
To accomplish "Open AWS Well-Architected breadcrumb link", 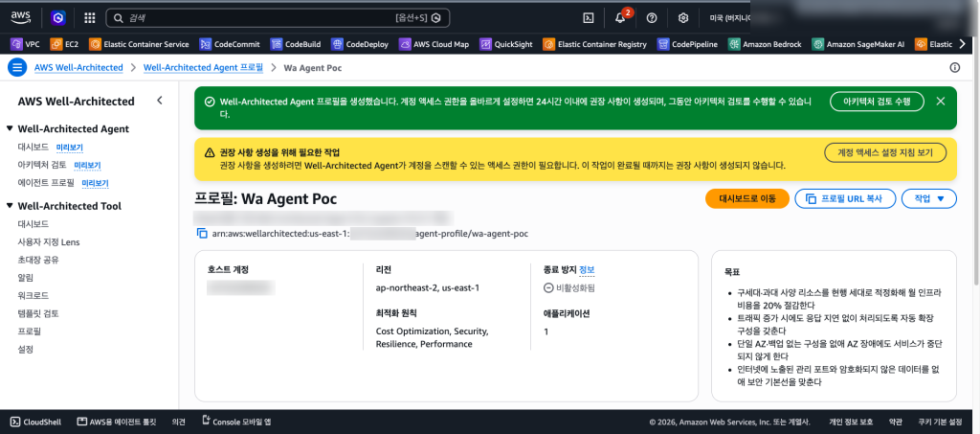I will (78, 67).
